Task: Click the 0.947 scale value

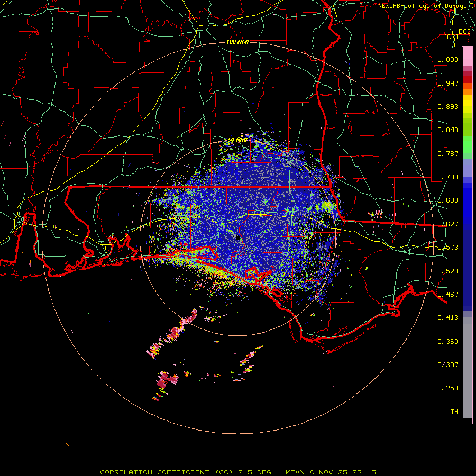Action: point(448,83)
